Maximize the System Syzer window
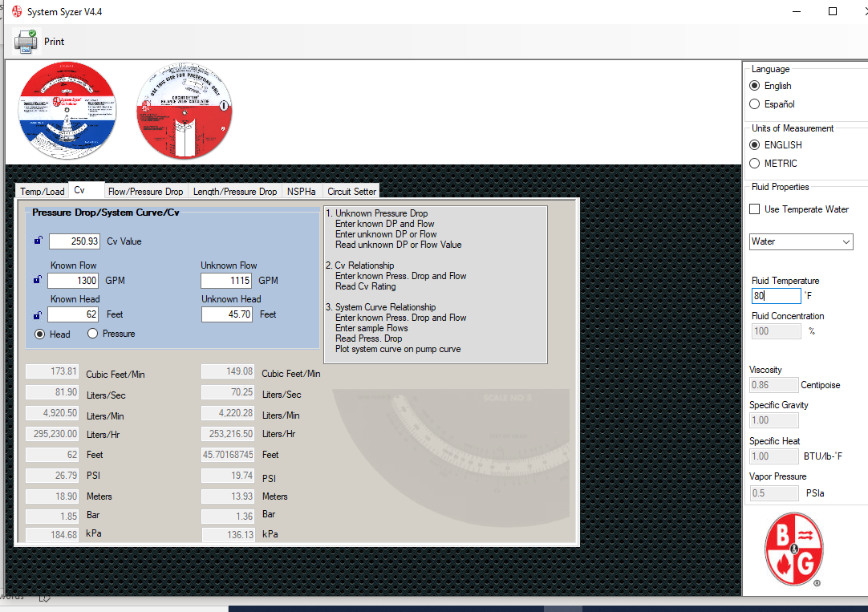 point(833,11)
